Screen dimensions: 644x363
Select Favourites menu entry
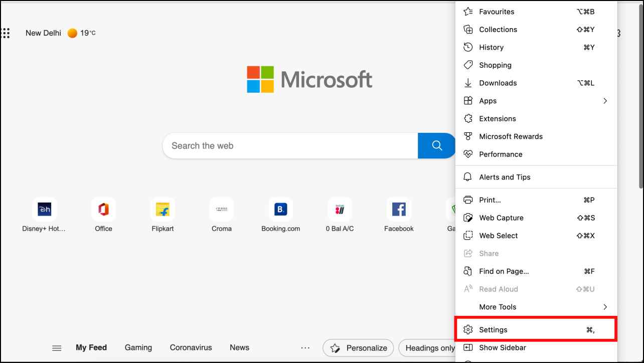click(536, 12)
